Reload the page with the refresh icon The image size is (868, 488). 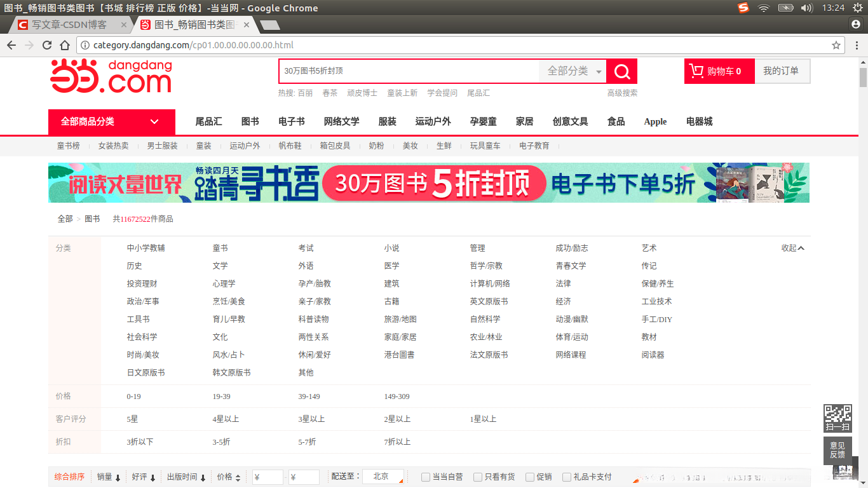[x=47, y=45]
